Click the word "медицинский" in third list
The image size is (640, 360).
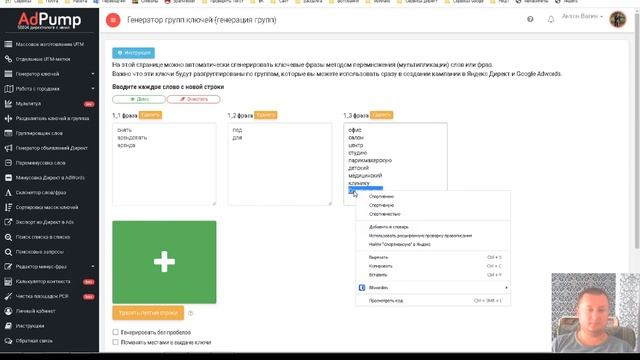point(365,176)
